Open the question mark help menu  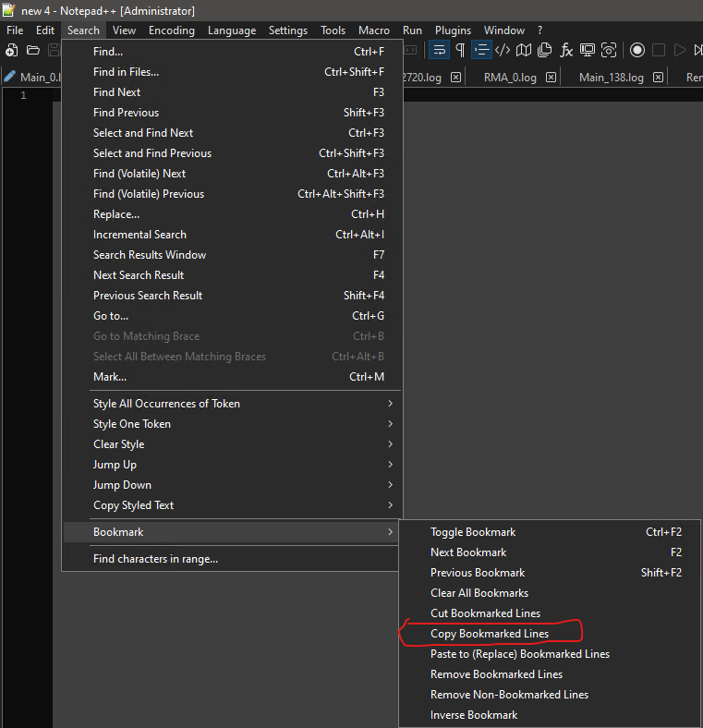[539, 30]
